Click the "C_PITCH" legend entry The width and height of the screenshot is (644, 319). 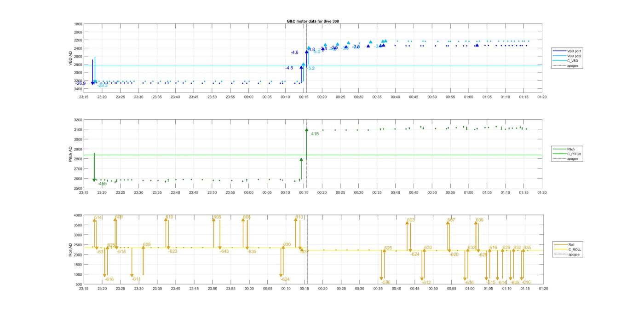point(567,154)
